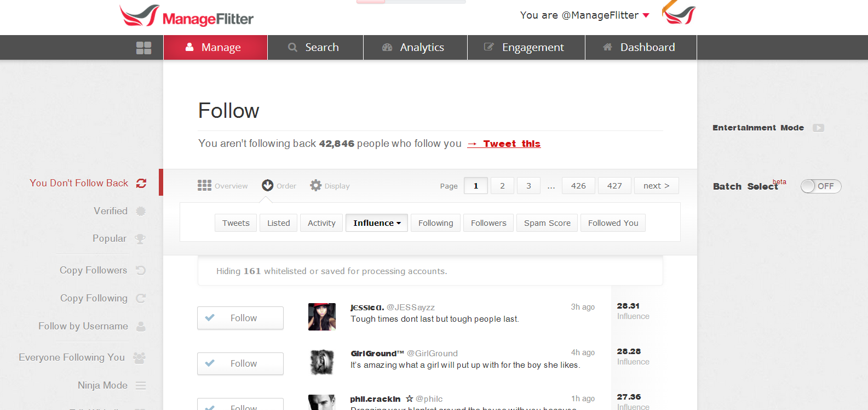This screenshot has height=410, width=868.
Task: Open the @ManageFlitter account dropdown arrow
Action: (x=646, y=15)
